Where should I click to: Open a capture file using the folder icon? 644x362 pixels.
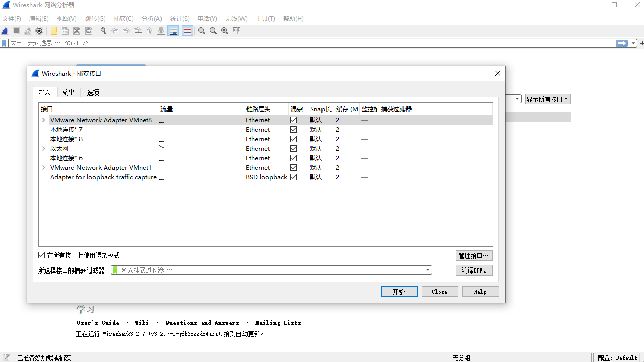[x=53, y=31]
